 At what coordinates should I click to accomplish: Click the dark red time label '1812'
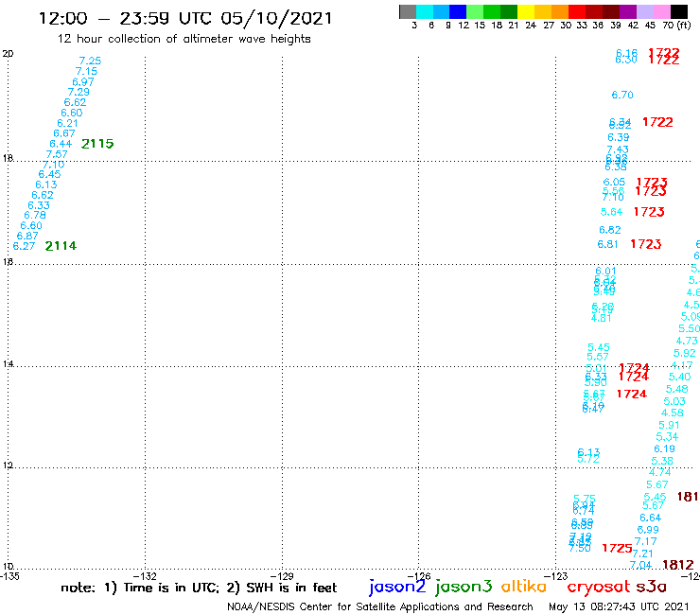678,565
